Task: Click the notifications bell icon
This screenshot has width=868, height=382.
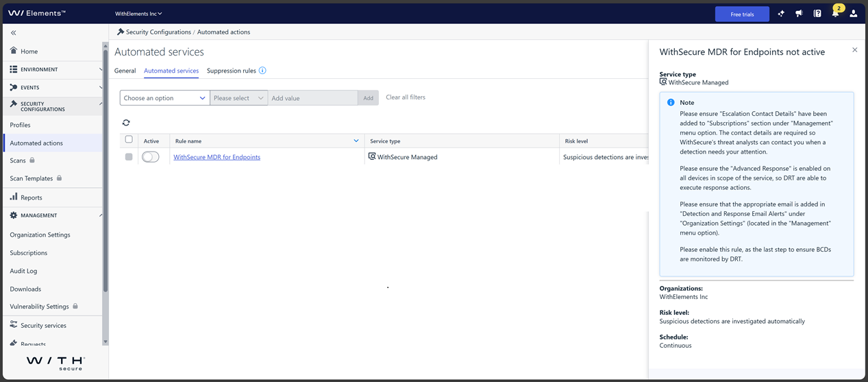Action: [x=835, y=14]
